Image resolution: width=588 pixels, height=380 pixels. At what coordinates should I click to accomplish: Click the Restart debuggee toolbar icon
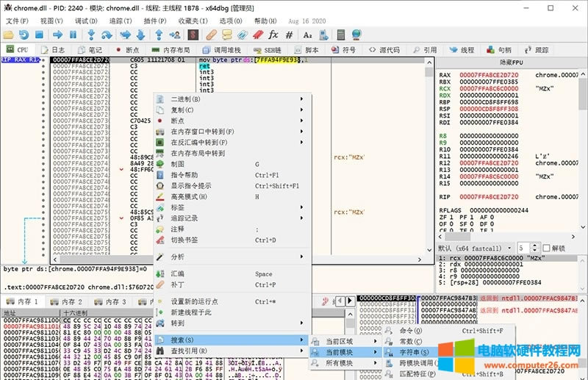(25, 35)
